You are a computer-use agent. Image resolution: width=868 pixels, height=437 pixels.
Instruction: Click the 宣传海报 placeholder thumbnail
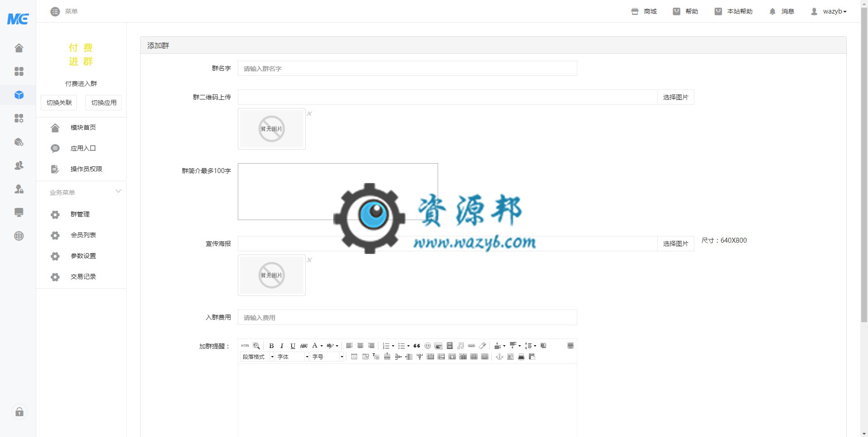click(272, 275)
